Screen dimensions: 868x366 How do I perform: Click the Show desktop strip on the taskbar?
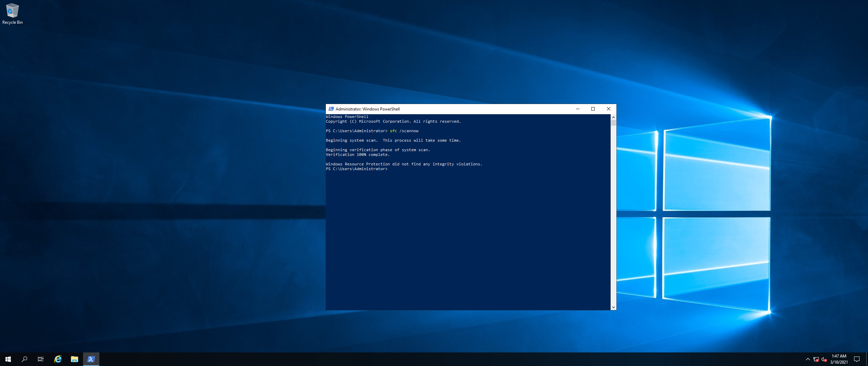[867, 359]
